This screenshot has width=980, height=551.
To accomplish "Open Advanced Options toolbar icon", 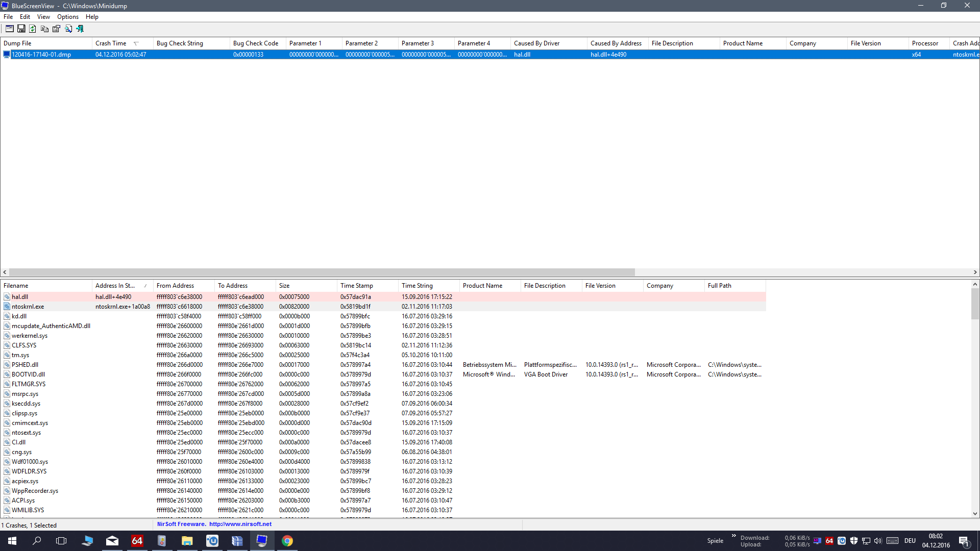I will click(x=10, y=29).
